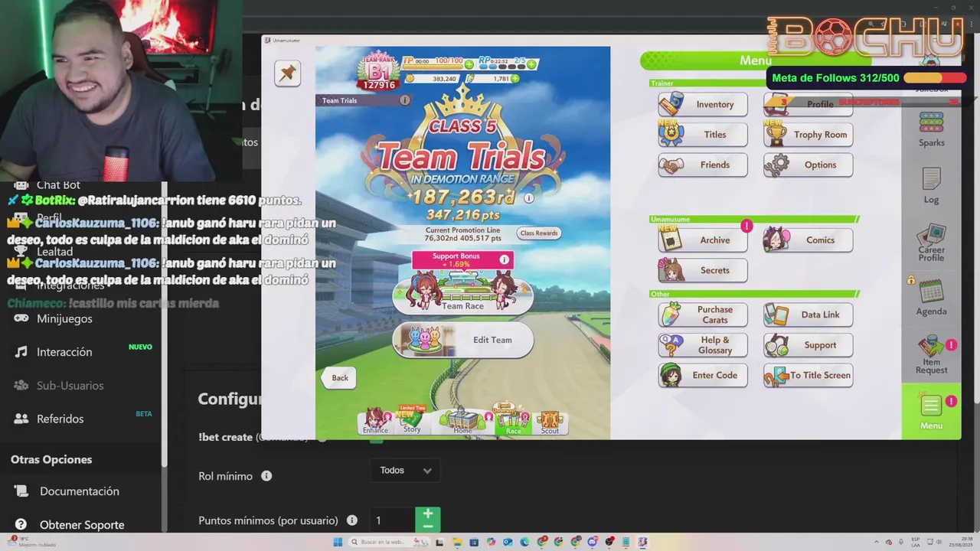980x551 pixels.
Task: Open the Archive
Action: click(703, 240)
